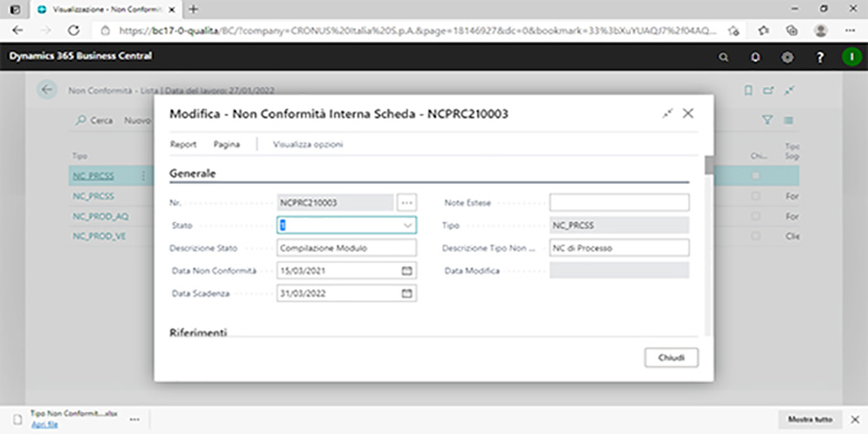Click into the Note Estese field
868x434 pixels.
pos(619,202)
